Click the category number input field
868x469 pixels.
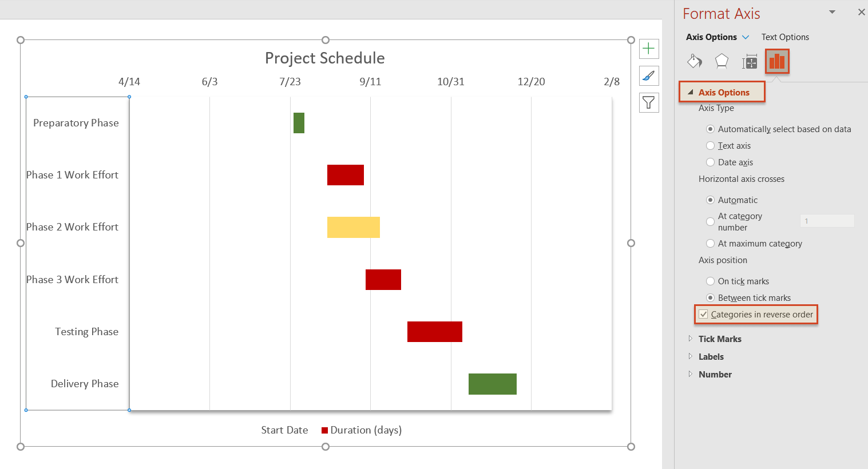[x=827, y=221]
